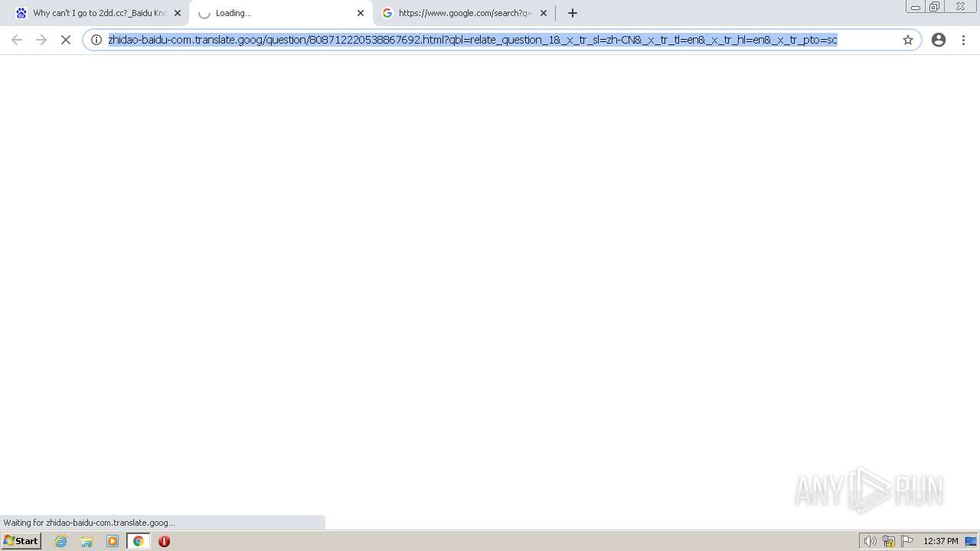Open the Windows Start menu
Screen dimensions: 980x551
(21, 541)
